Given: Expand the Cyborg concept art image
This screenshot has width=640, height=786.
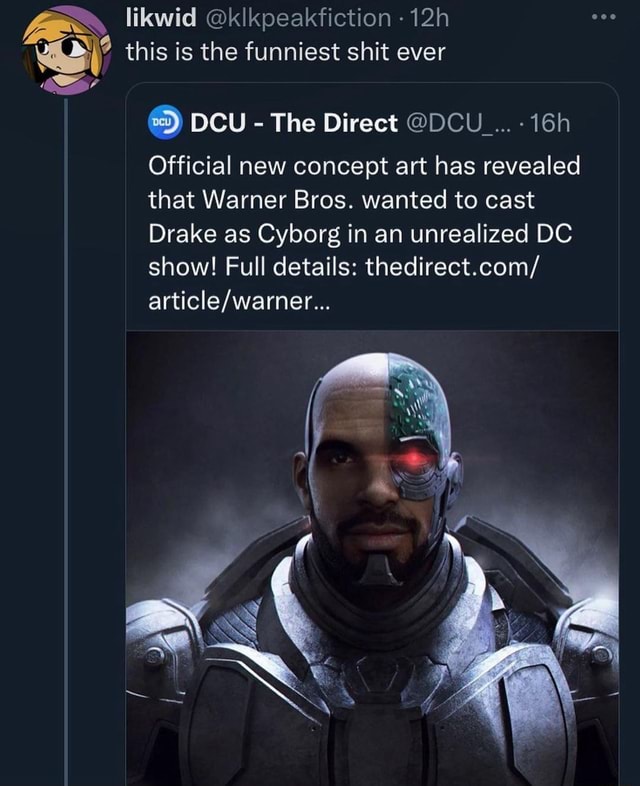Looking at the screenshot, I should (372, 558).
